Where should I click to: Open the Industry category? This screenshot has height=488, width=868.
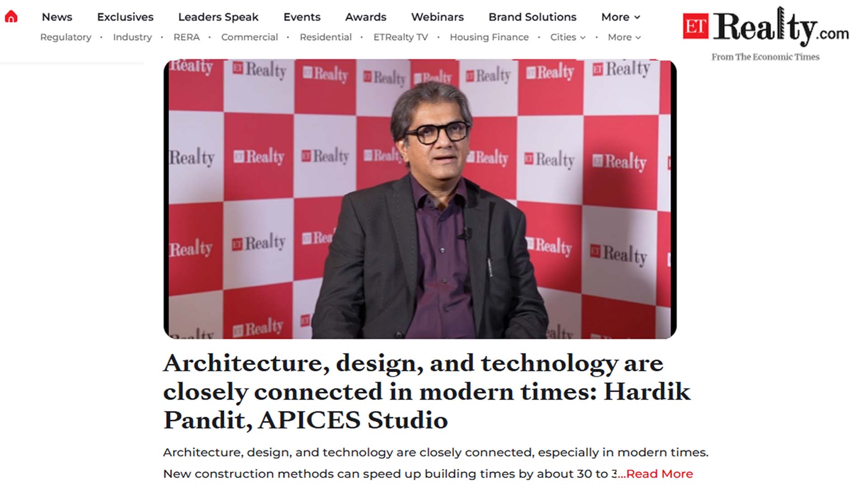click(x=132, y=38)
